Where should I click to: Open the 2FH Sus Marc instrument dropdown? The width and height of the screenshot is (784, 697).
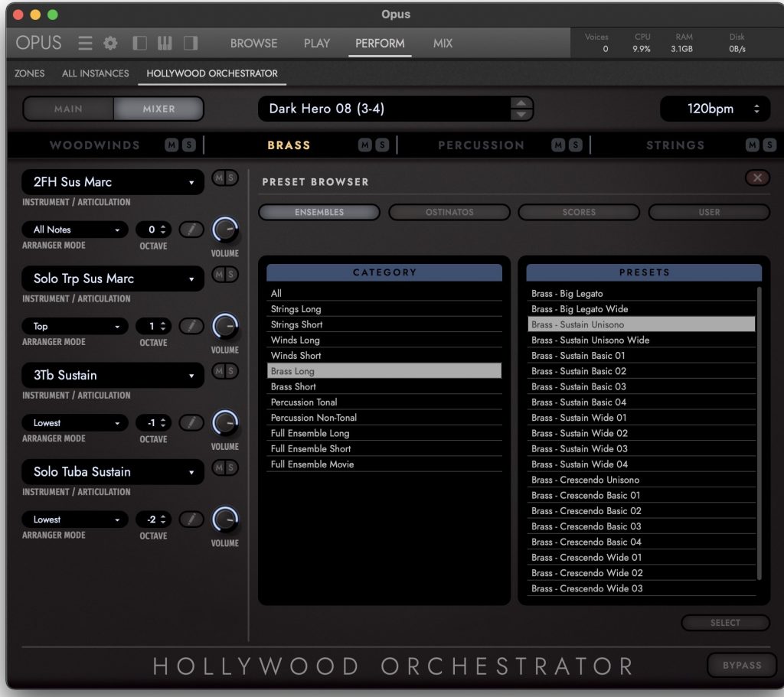(x=113, y=182)
